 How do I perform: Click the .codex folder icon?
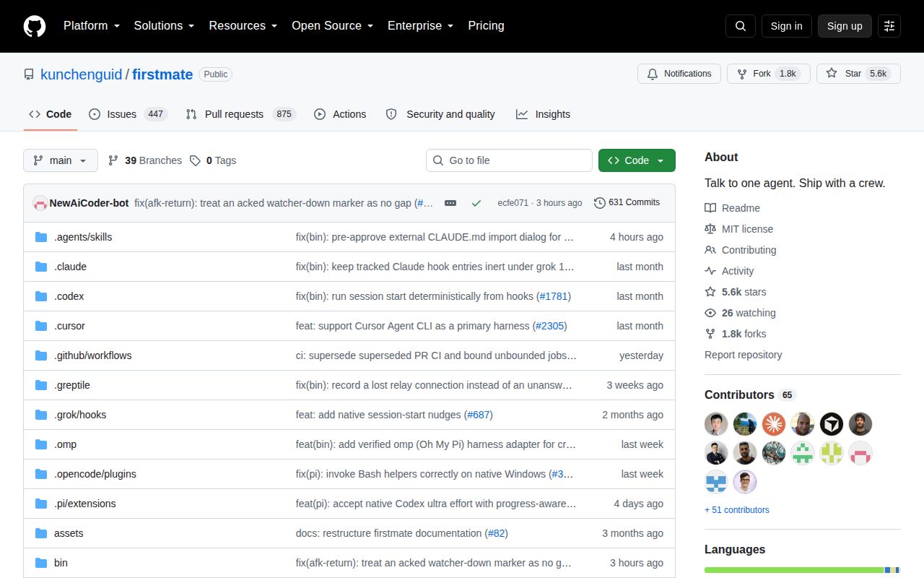tap(41, 296)
